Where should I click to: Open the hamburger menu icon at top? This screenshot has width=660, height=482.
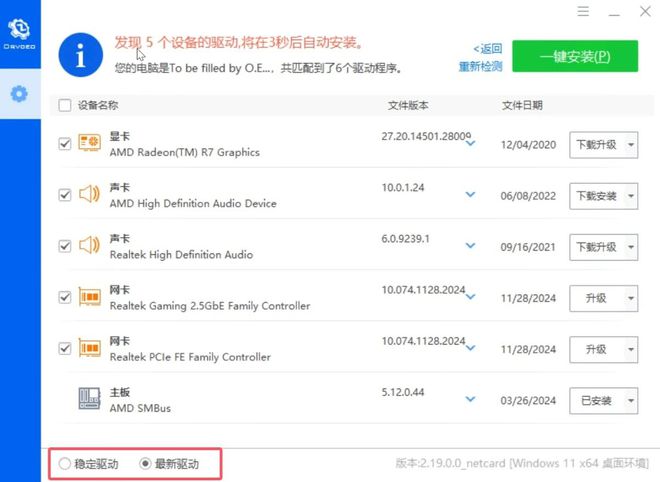point(583,11)
